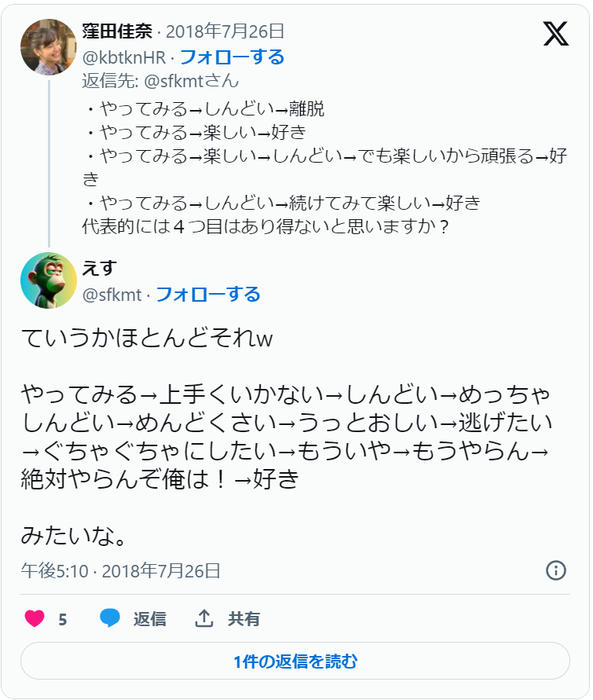Open the @sfkmt handle under えす
Screen dimensions: 593x700
[x=112, y=295]
